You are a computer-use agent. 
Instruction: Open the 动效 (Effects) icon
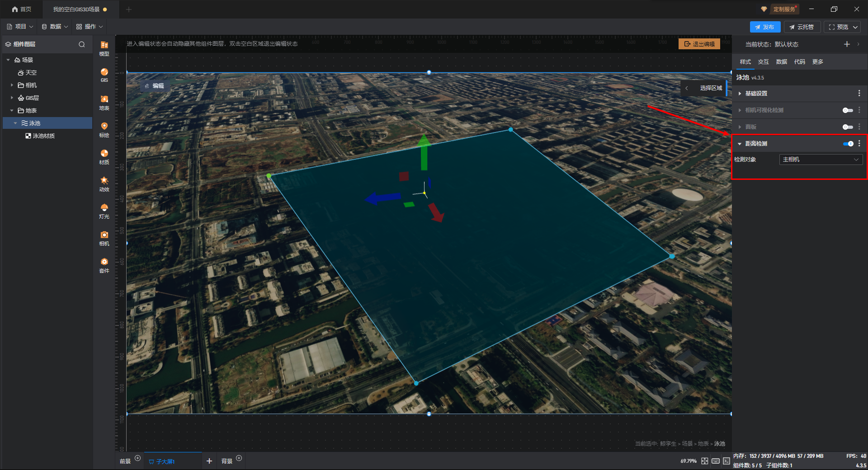pyautogui.click(x=104, y=183)
